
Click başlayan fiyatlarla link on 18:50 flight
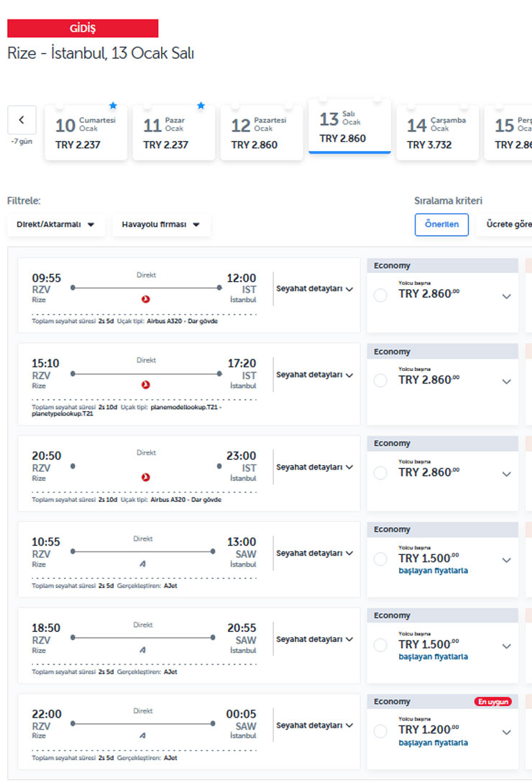pos(433,656)
